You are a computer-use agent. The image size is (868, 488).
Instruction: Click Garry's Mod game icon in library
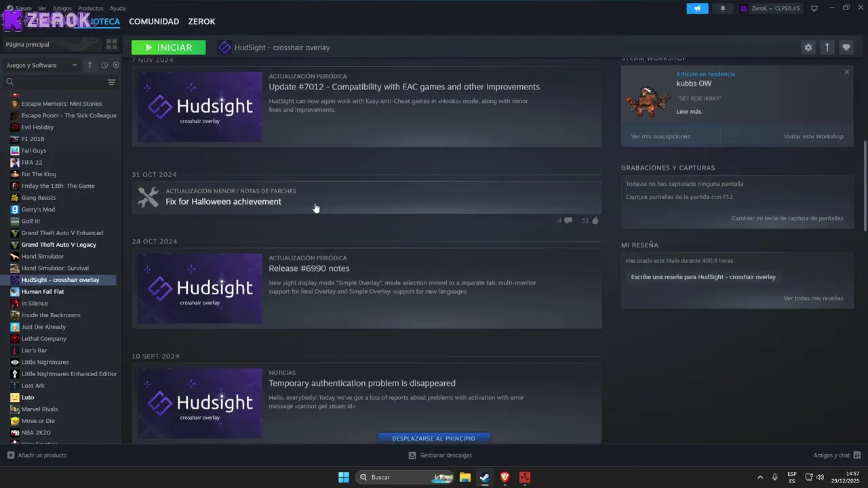(x=15, y=209)
